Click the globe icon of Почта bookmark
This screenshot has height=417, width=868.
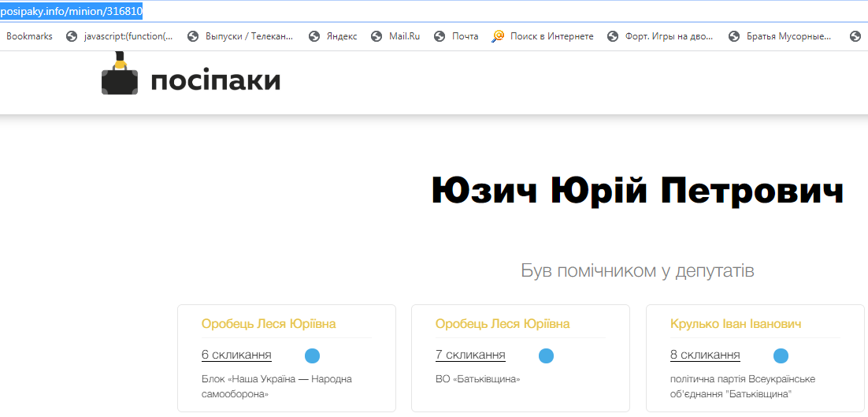click(x=439, y=36)
